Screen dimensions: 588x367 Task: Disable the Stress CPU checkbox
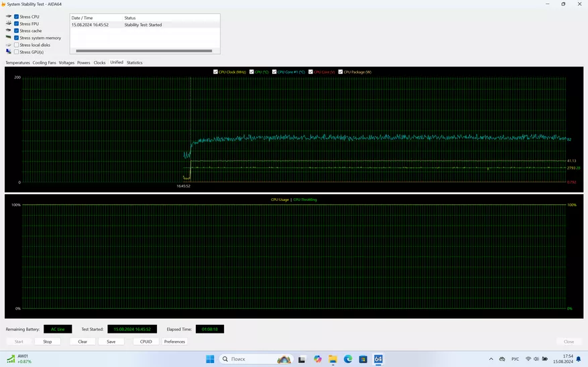17,17
